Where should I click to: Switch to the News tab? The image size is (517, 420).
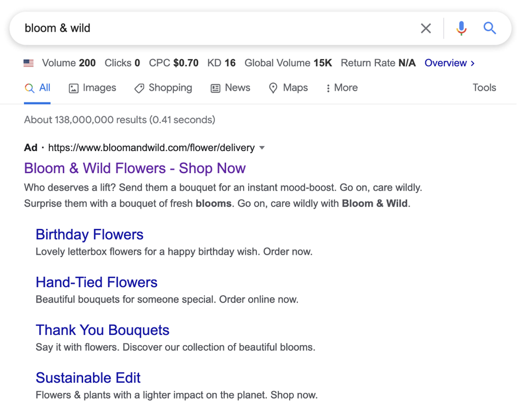(x=237, y=88)
